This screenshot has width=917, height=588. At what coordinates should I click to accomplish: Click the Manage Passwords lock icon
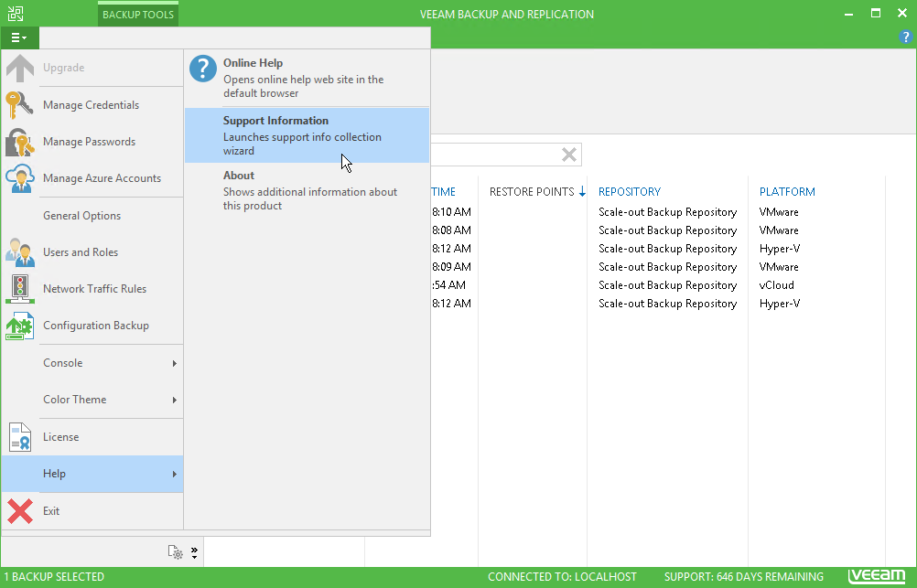tap(20, 142)
